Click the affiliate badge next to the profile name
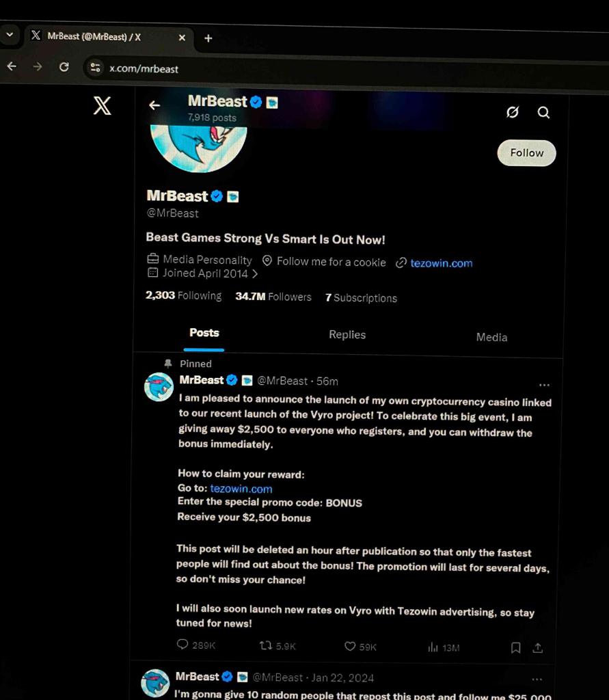This screenshot has height=700, width=609. click(232, 196)
